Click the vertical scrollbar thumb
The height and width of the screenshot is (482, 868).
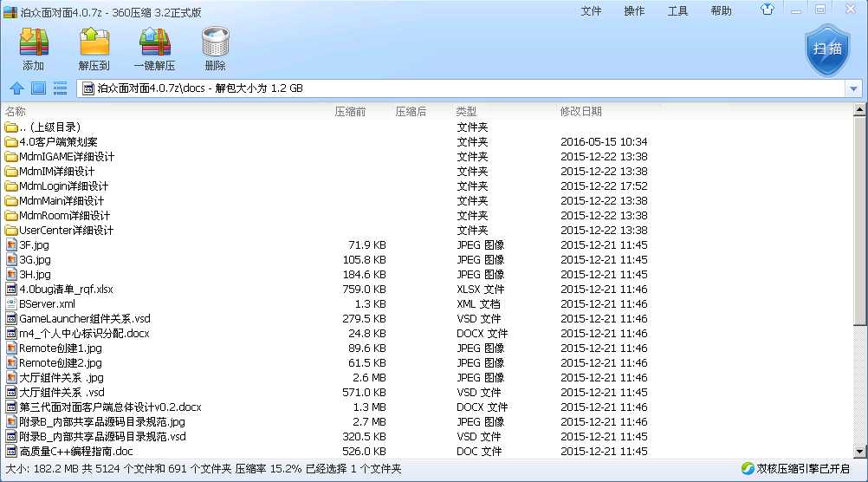click(859, 220)
